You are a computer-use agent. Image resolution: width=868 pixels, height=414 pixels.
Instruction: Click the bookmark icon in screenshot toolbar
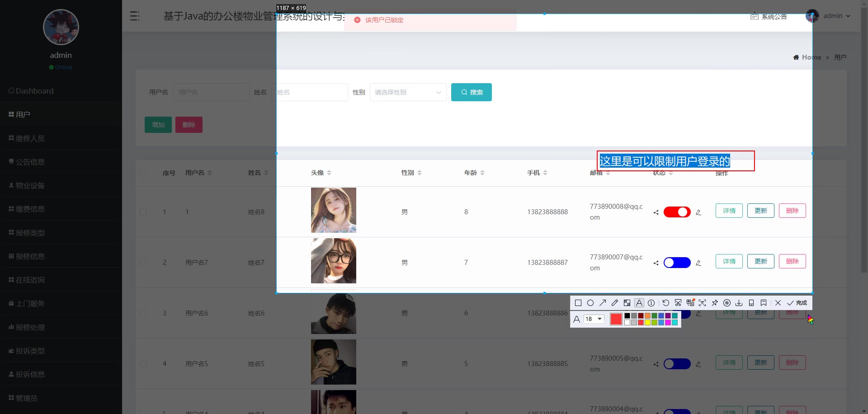point(764,303)
